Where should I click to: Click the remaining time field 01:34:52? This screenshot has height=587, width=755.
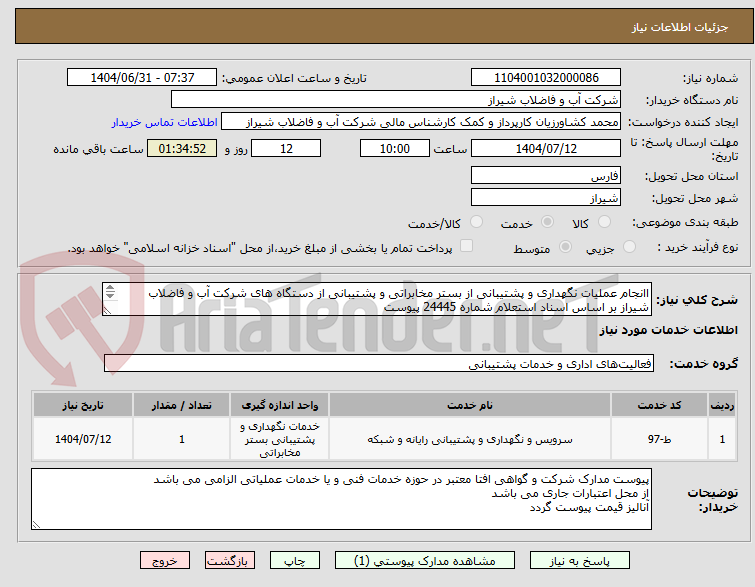click(x=182, y=148)
